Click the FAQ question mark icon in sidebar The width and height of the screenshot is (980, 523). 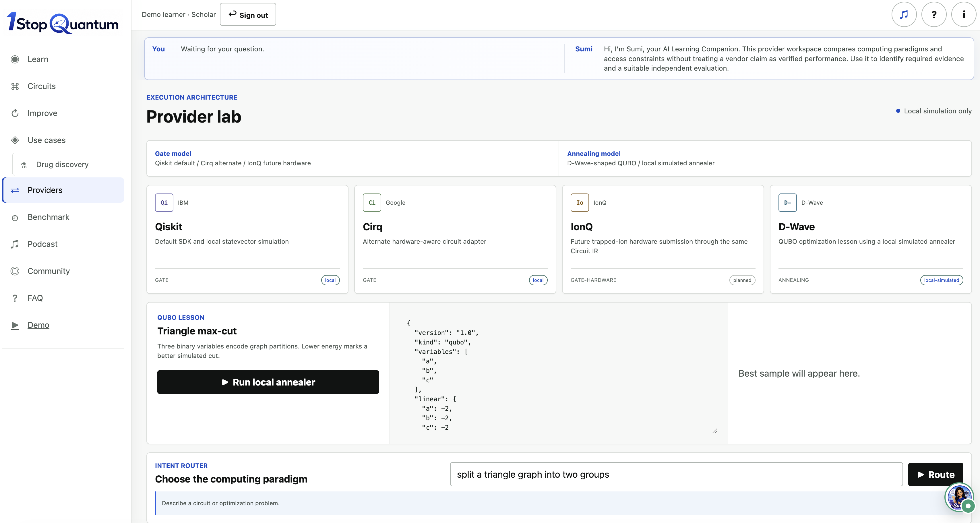(x=15, y=298)
